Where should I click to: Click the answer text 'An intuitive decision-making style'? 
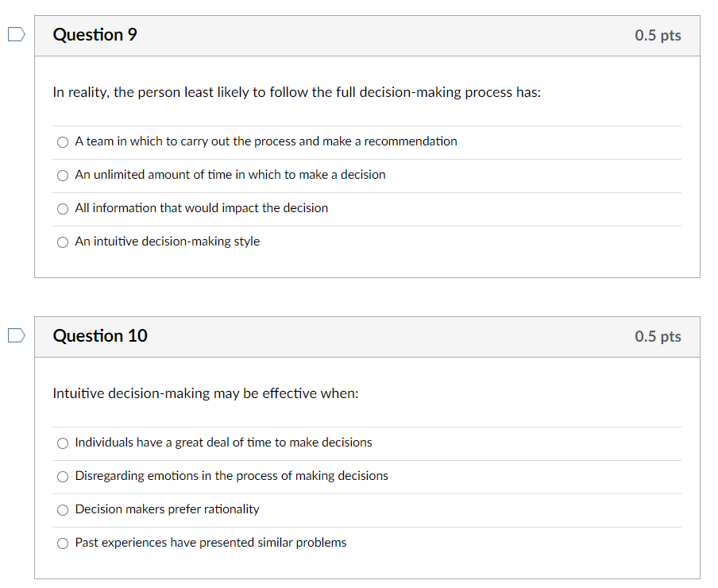[167, 242]
